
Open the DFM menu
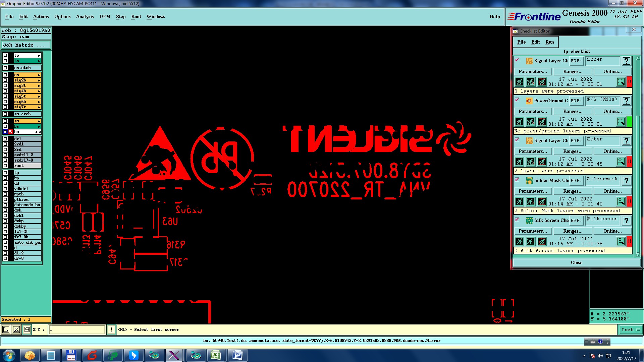(x=105, y=16)
